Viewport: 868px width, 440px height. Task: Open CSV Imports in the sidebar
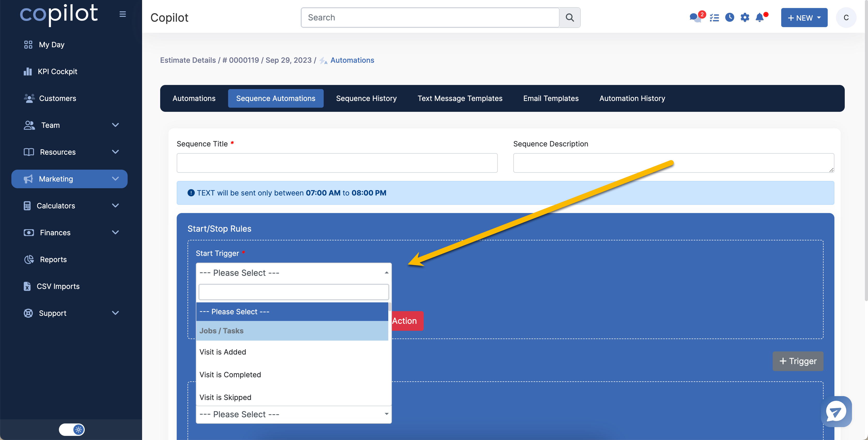58,286
